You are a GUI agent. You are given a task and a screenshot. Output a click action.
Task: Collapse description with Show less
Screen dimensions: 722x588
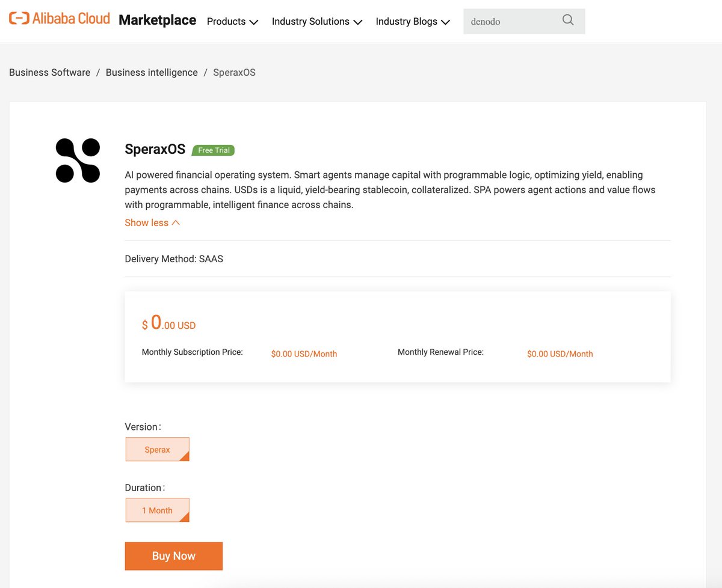point(152,222)
